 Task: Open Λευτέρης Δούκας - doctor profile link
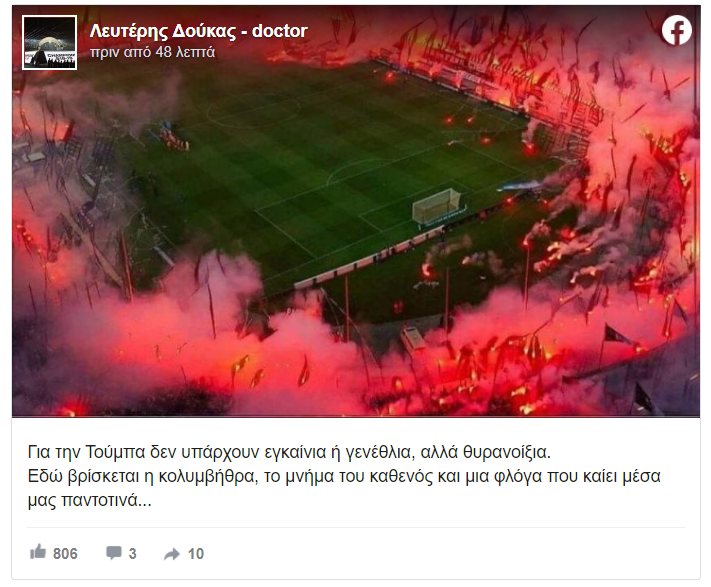click(x=199, y=31)
